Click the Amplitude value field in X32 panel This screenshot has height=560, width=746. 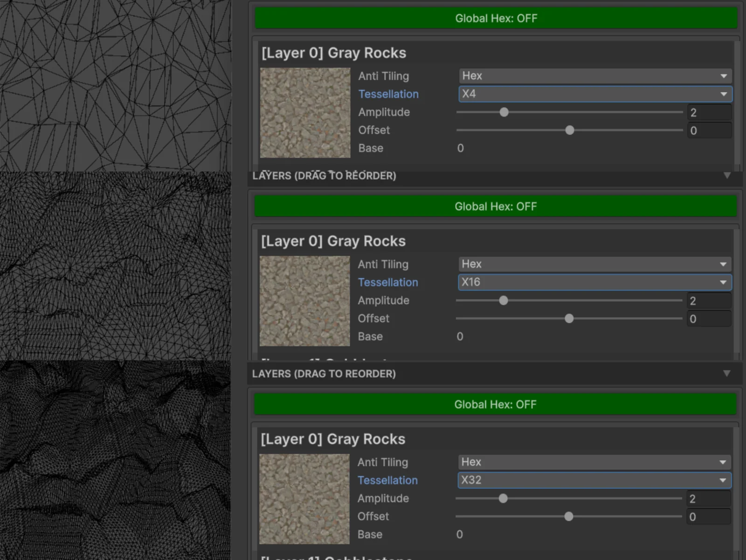[708, 499]
